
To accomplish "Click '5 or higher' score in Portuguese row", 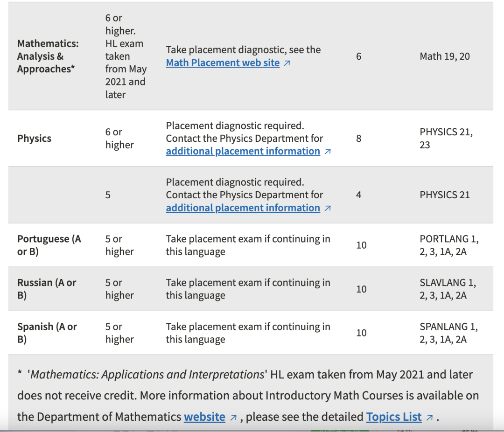I will (x=119, y=245).
